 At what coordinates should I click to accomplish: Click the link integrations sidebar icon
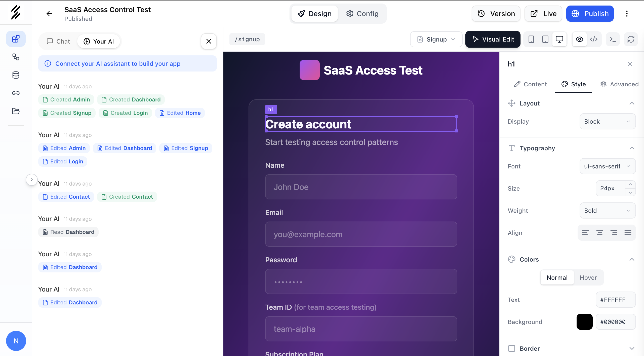tap(16, 93)
